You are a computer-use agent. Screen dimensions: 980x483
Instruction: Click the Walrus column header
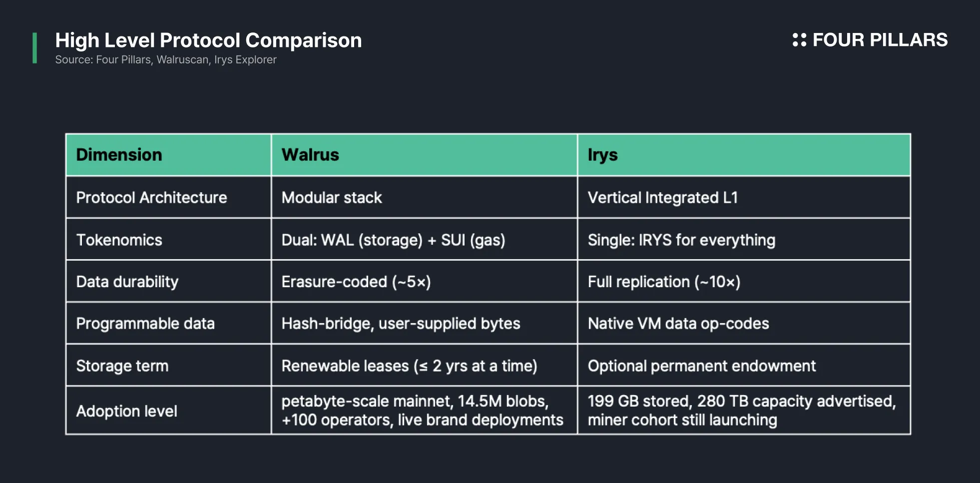point(424,155)
